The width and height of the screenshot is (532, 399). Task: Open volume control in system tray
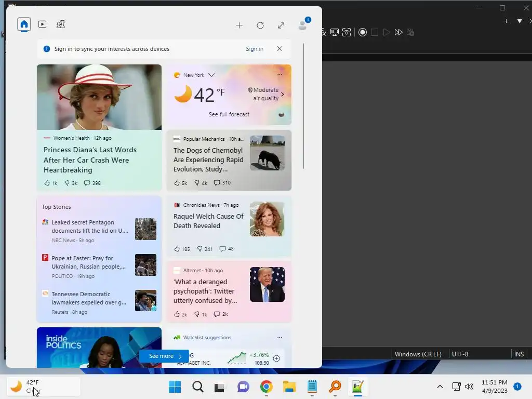469,387
